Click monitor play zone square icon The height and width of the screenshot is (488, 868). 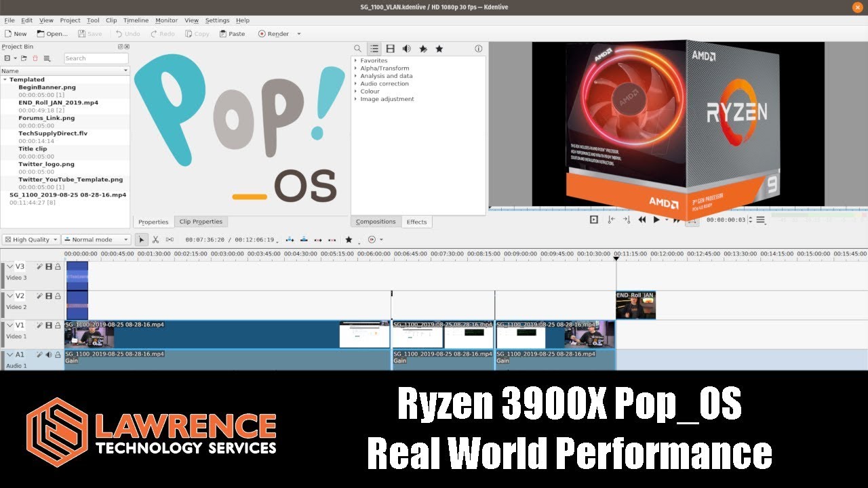[x=594, y=220]
